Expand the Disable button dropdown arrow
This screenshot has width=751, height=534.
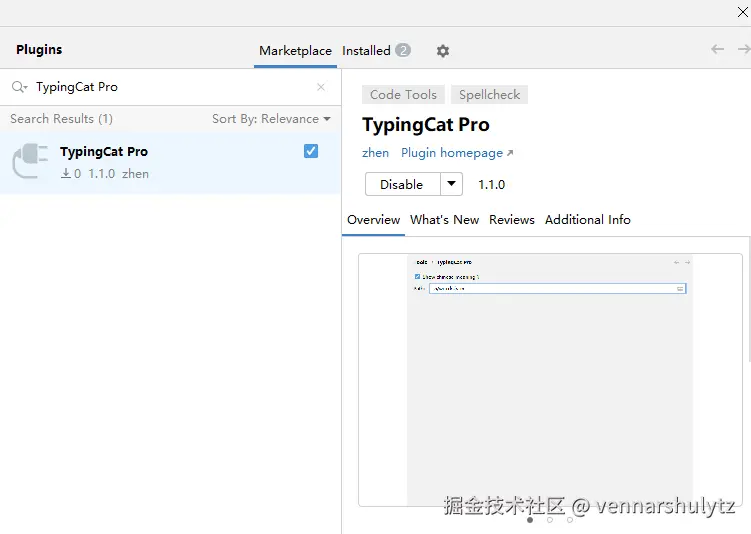coord(451,184)
